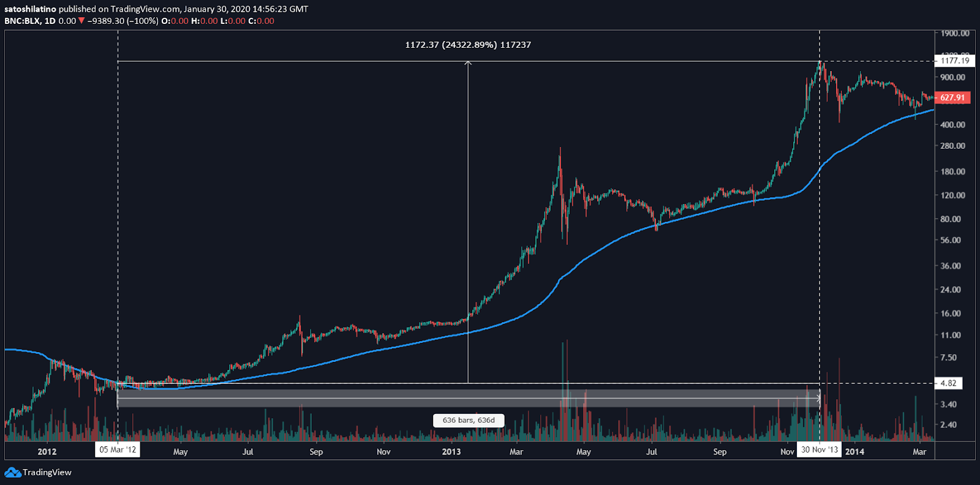Click the 2014 label on time axis
Screen dimensions: 980x485
854,452
